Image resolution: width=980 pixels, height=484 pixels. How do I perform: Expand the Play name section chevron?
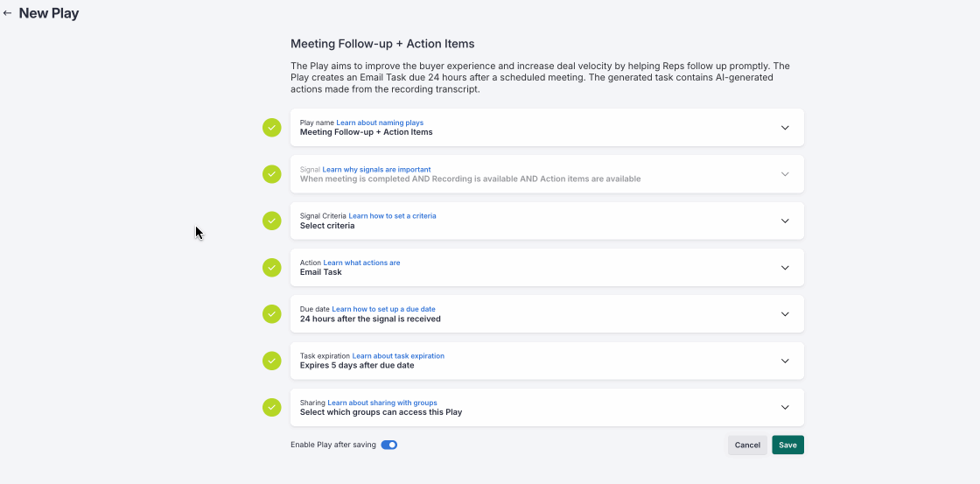click(x=785, y=128)
